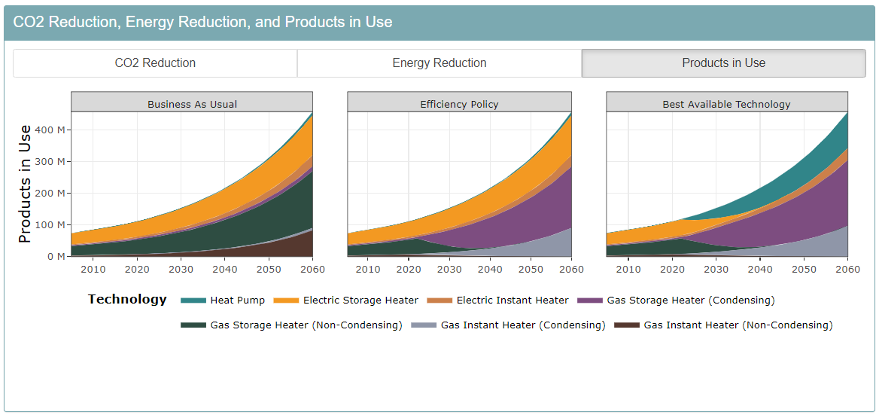Switch to the CO2 Reduction tab
Screen dimensions: 880x418
click(155, 63)
